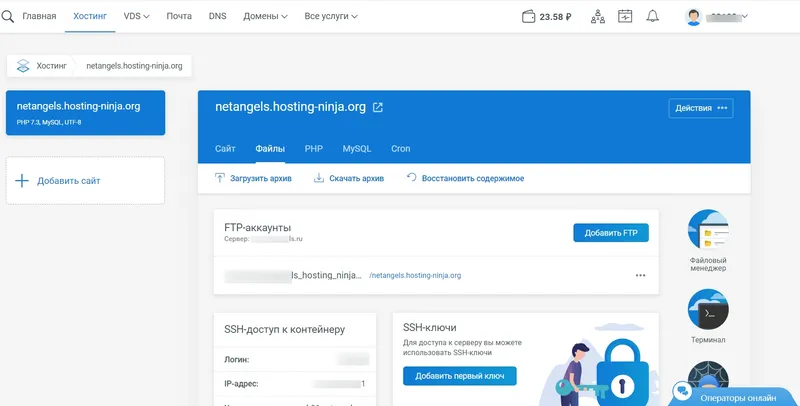Click the FTP-аккаунты heading

point(258,227)
